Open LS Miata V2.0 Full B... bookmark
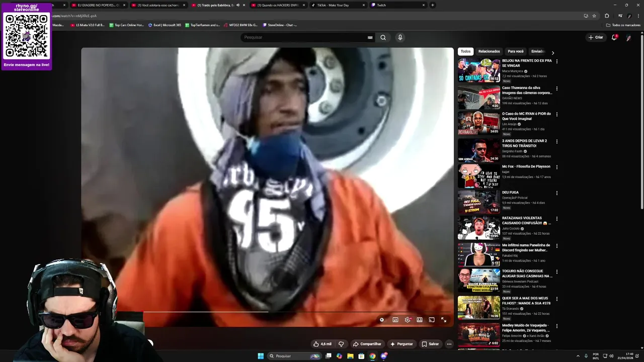Screen dimensions: 644x362 point(88,25)
